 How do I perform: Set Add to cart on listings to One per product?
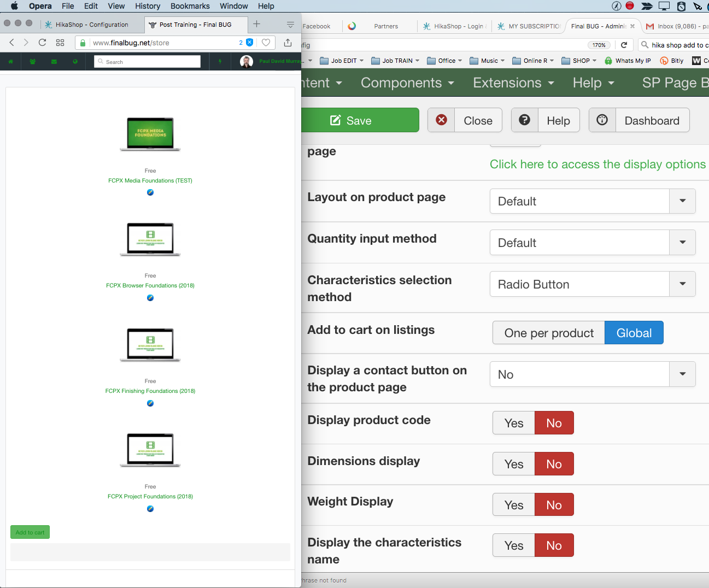[x=549, y=333]
